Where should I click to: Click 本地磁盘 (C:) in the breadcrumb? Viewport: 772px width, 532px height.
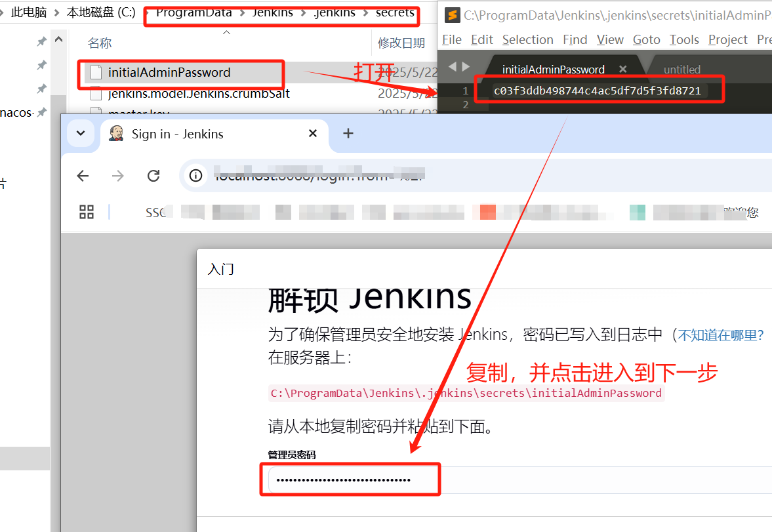101,12
